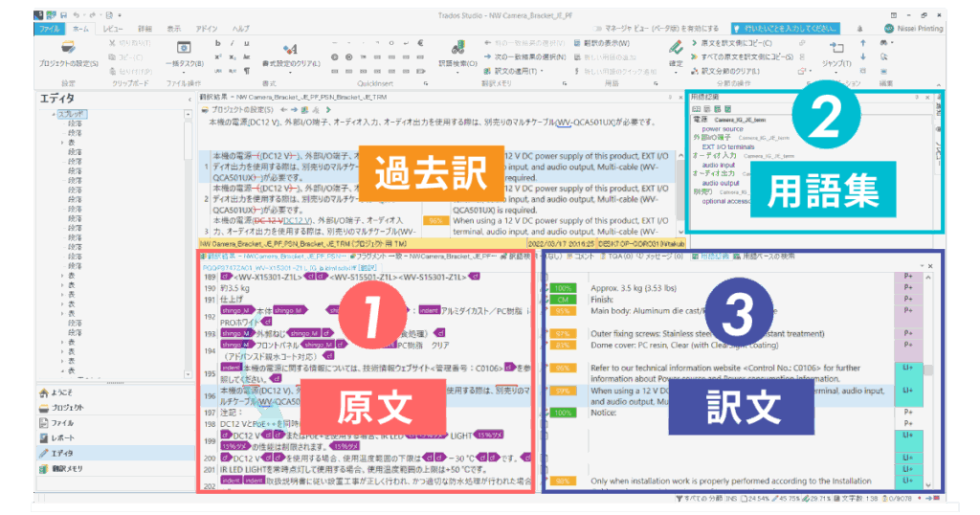Switch to the Add-Ins (アドイン) ribbon tab
Viewport: 980px width, 515px height.
pos(207,29)
